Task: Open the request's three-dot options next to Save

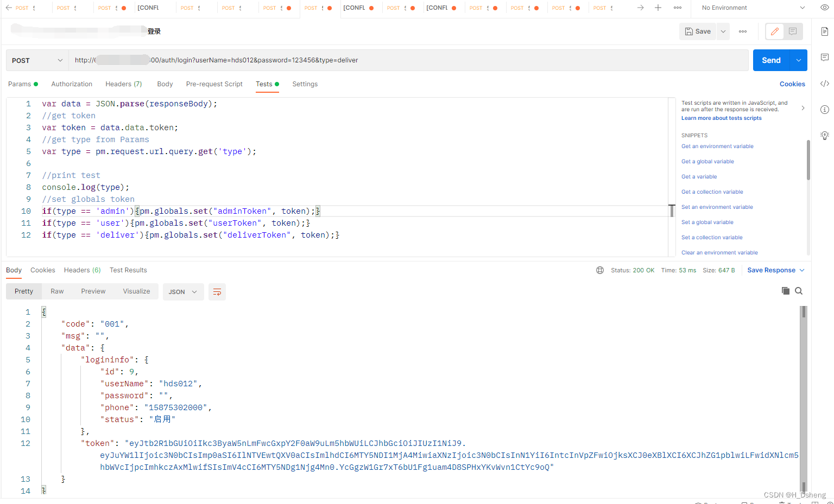Action: pyautogui.click(x=743, y=31)
